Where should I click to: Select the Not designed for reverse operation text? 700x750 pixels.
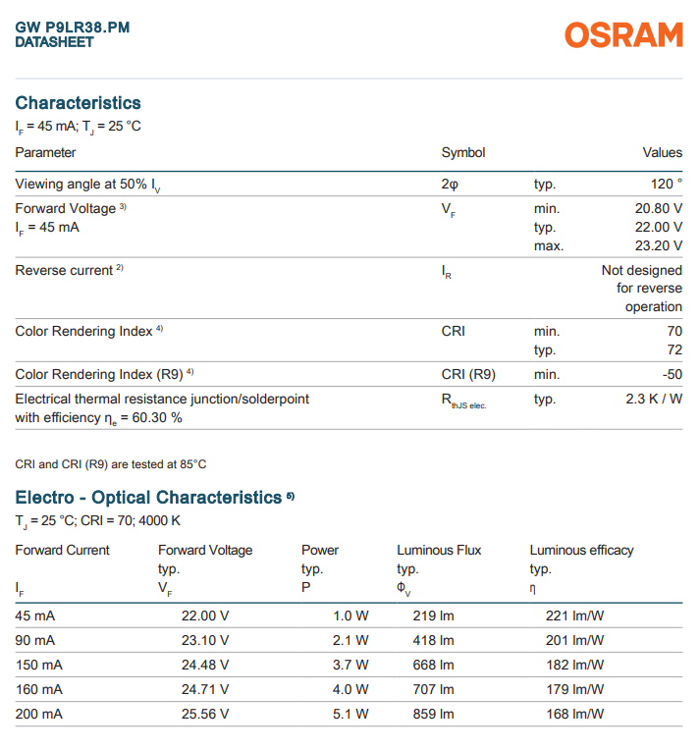pos(641,289)
